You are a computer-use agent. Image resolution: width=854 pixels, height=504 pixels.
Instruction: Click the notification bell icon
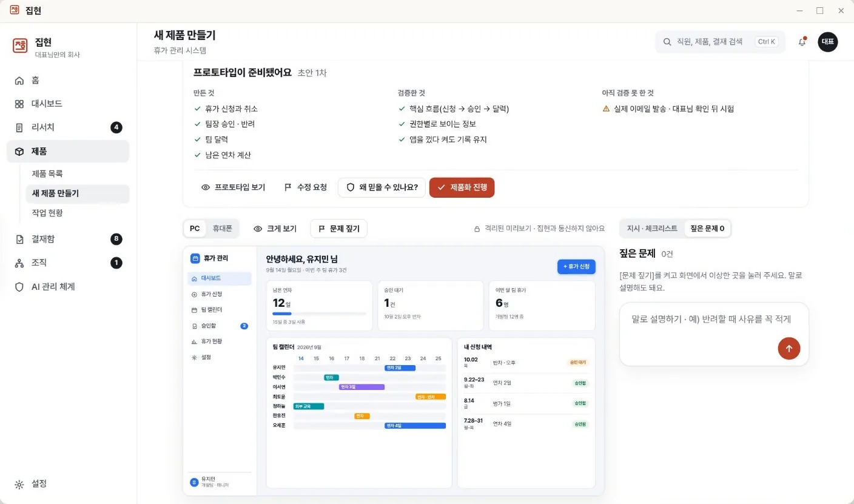(x=802, y=42)
